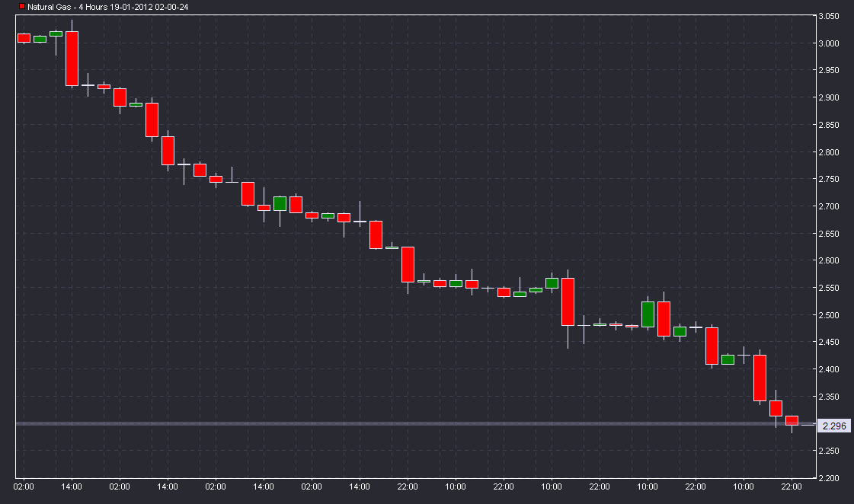Screen dimensions: 854x504
Task: Select the 2.900 price level label
Action: 829,97
